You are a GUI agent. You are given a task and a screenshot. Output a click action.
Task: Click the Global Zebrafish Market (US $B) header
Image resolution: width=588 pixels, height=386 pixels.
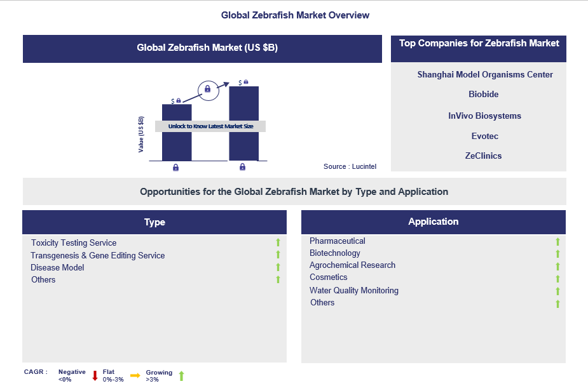[x=202, y=48]
